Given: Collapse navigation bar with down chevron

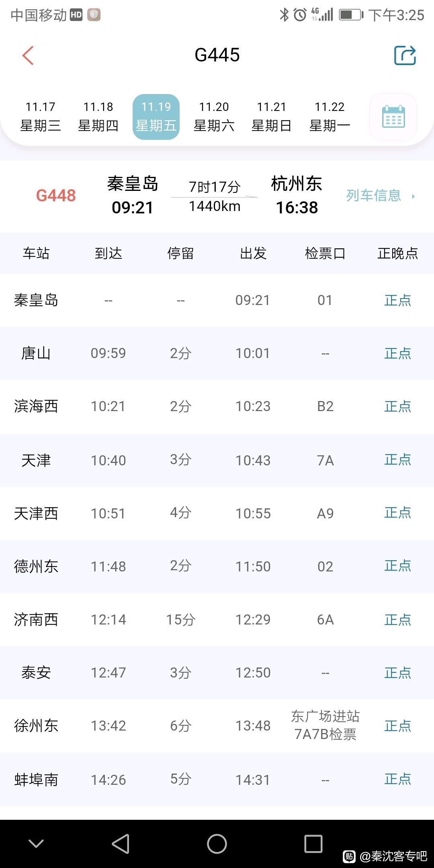Looking at the screenshot, I should 36,843.
